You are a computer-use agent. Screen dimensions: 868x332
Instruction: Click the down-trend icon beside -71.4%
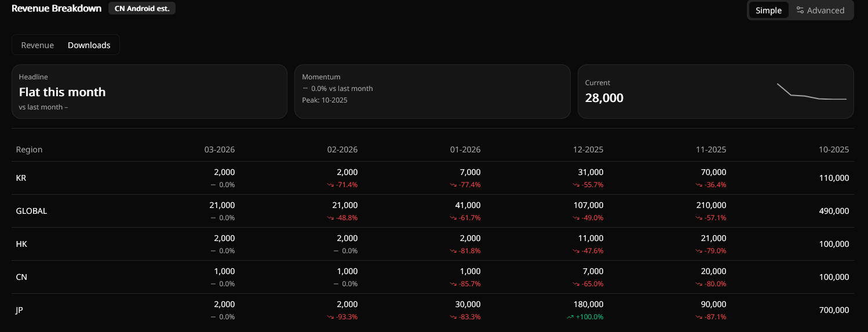point(330,185)
